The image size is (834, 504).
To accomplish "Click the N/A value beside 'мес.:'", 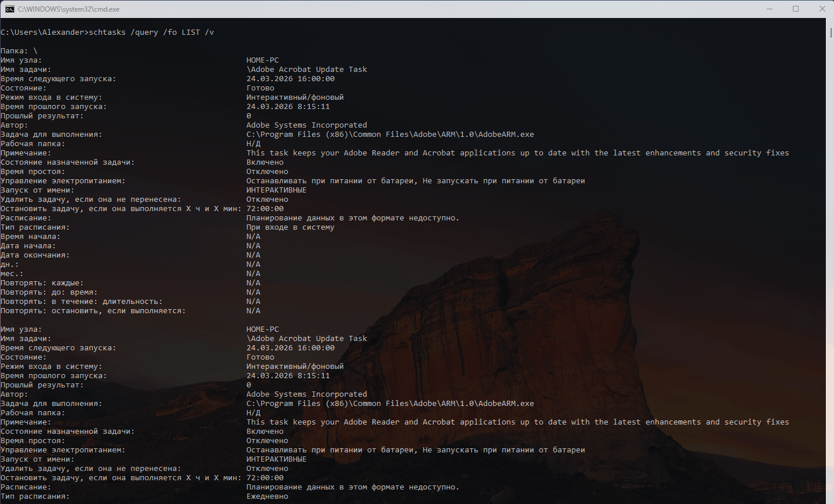I will coord(253,274).
